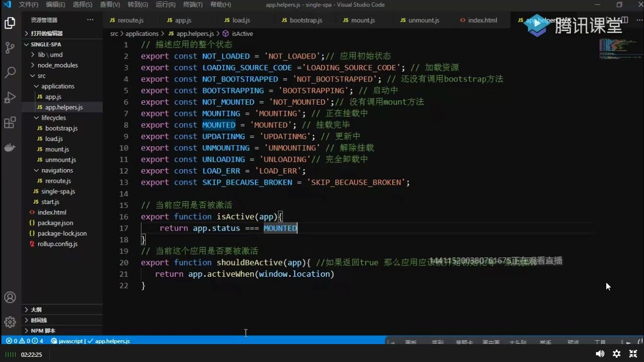Open the Run and Debug view

click(x=10, y=97)
